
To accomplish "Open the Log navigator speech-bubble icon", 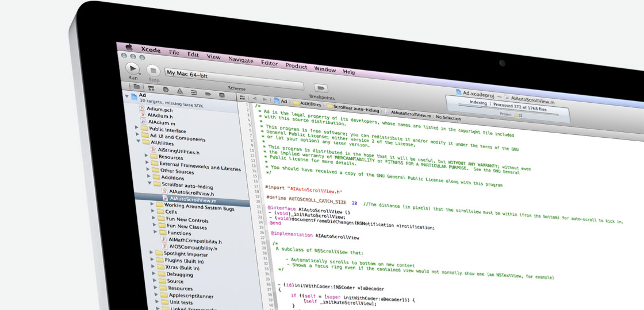I will click(221, 94).
